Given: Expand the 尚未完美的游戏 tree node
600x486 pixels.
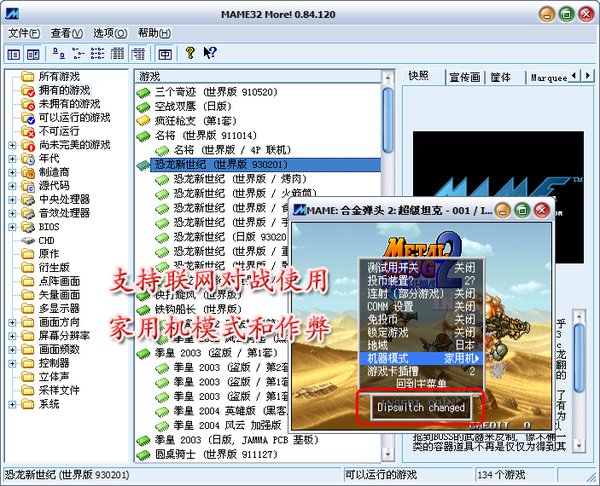Looking at the screenshot, I should click(x=12, y=145).
